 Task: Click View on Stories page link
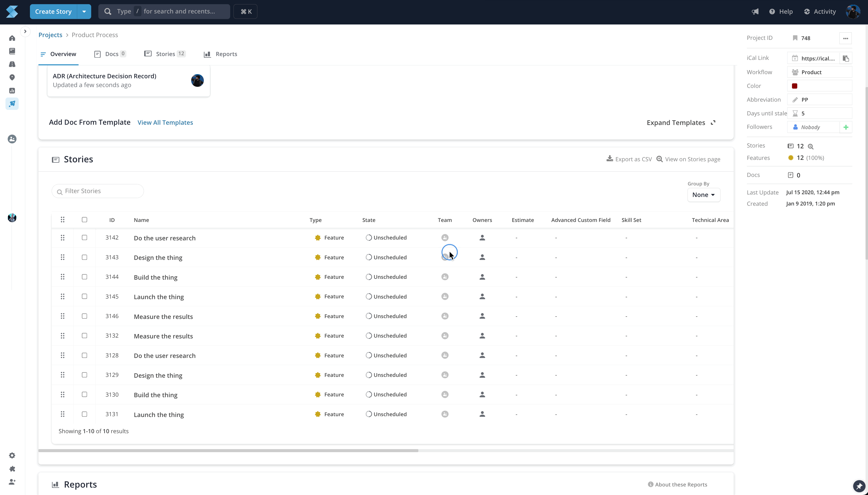pos(688,159)
